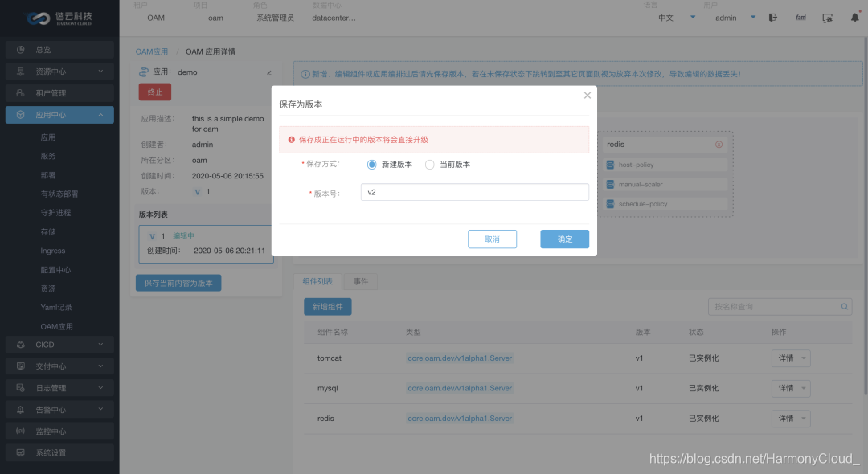Click the 谐云科技 logo

click(59, 18)
